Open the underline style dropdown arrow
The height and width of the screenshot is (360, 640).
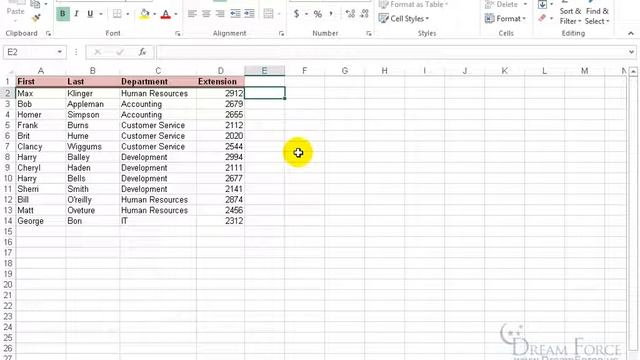pos(101,14)
